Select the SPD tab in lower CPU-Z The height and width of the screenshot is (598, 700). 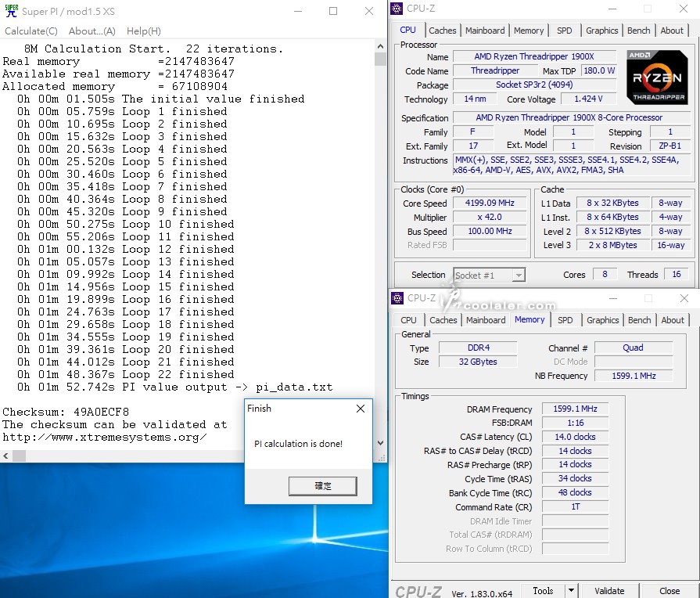pyautogui.click(x=565, y=320)
